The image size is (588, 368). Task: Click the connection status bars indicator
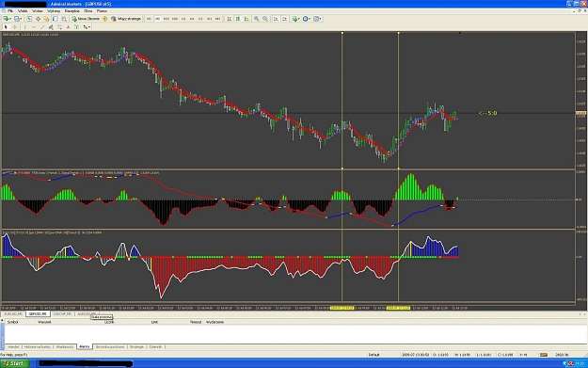click(x=544, y=355)
